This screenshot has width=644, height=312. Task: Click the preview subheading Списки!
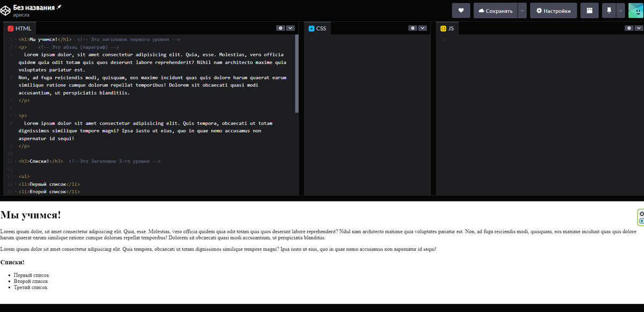coord(12,262)
